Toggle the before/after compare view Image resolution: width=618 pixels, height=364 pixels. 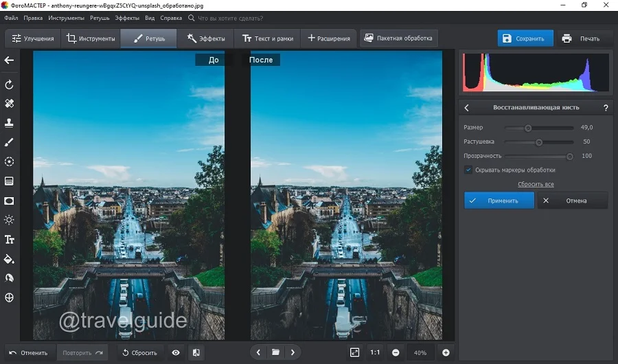pos(196,352)
